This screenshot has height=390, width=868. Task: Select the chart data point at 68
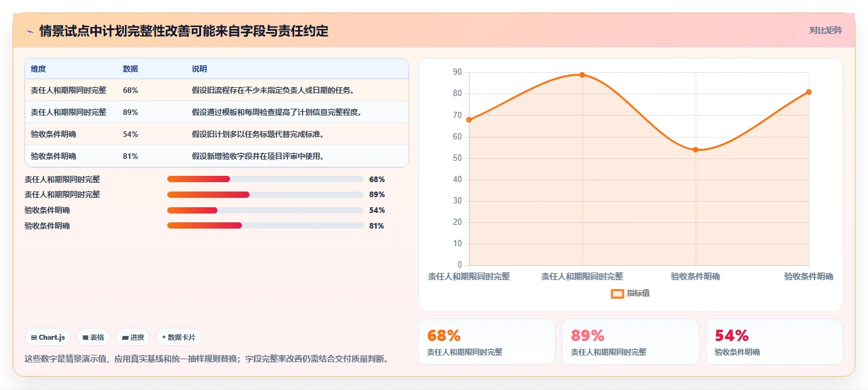[x=469, y=119]
